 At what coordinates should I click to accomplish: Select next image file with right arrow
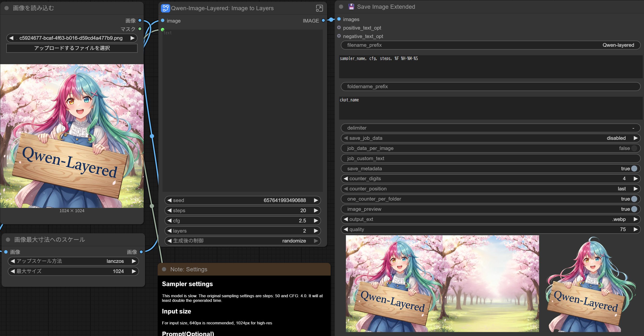(x=133, y=38)
